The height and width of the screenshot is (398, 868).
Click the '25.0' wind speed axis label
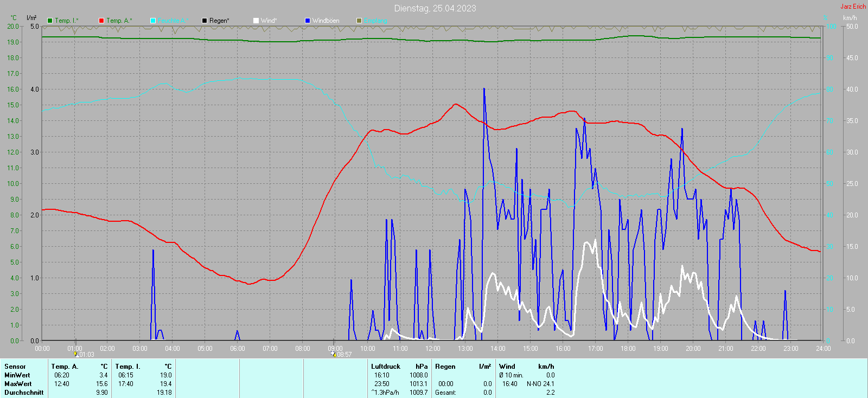[852, 184]
